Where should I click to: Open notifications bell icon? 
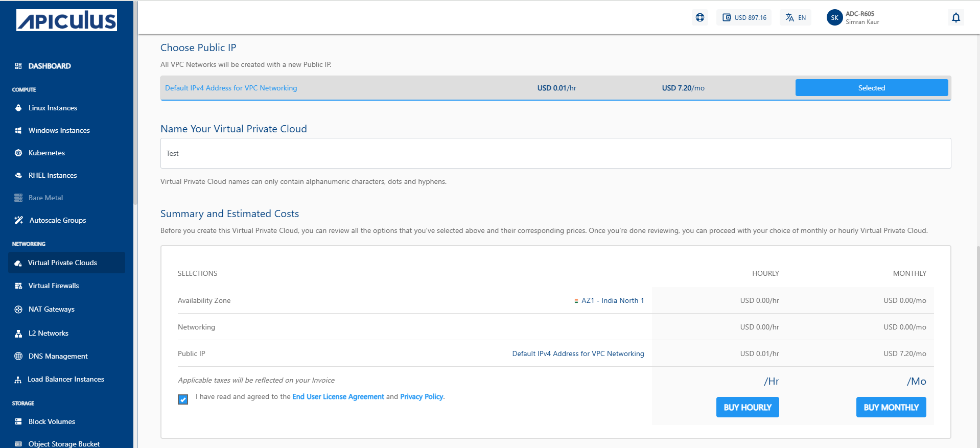click(956, 17)
